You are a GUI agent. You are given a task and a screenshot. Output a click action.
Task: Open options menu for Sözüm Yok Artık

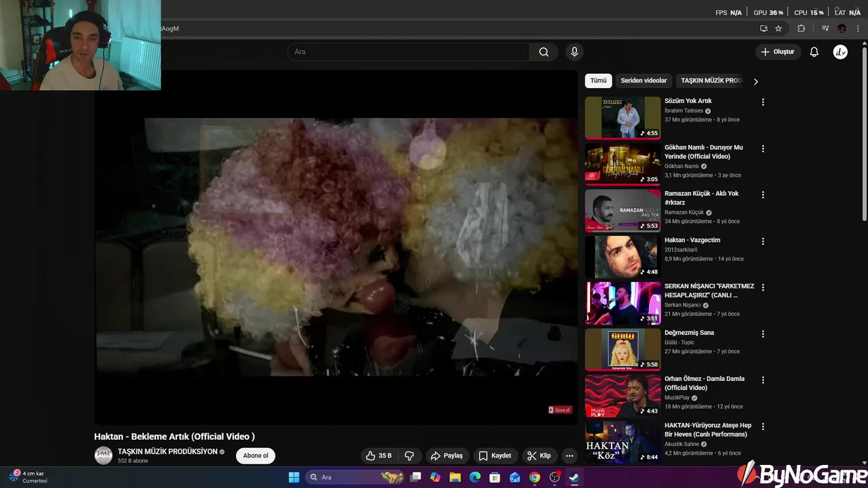[763, 102]
